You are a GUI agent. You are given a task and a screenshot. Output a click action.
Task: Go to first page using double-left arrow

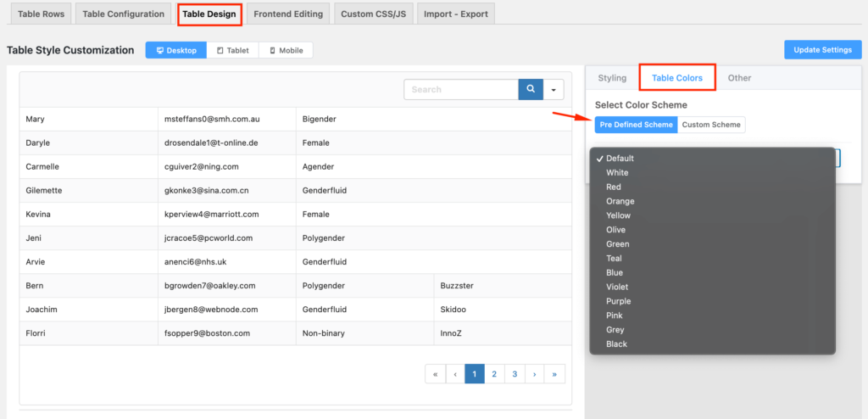(435, 373)
